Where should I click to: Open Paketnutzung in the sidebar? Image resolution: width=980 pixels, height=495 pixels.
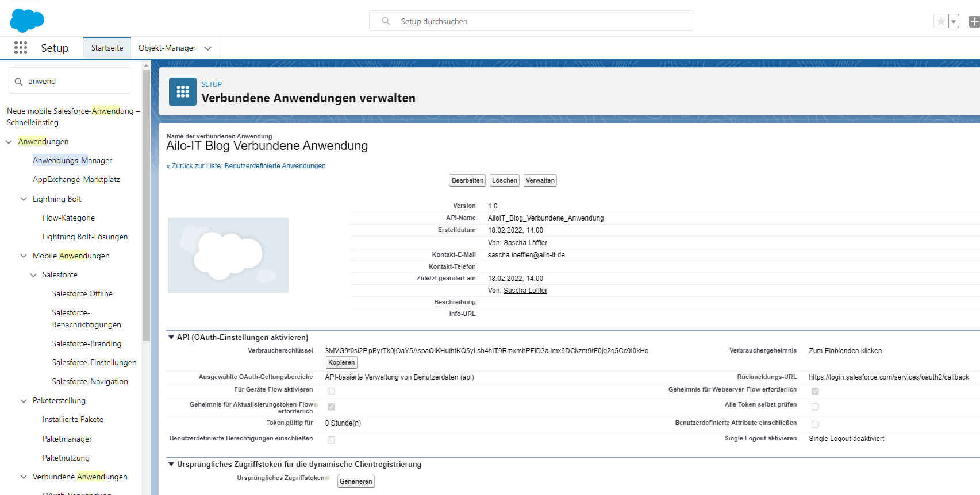pyautogui.click(x=66, y=458)
